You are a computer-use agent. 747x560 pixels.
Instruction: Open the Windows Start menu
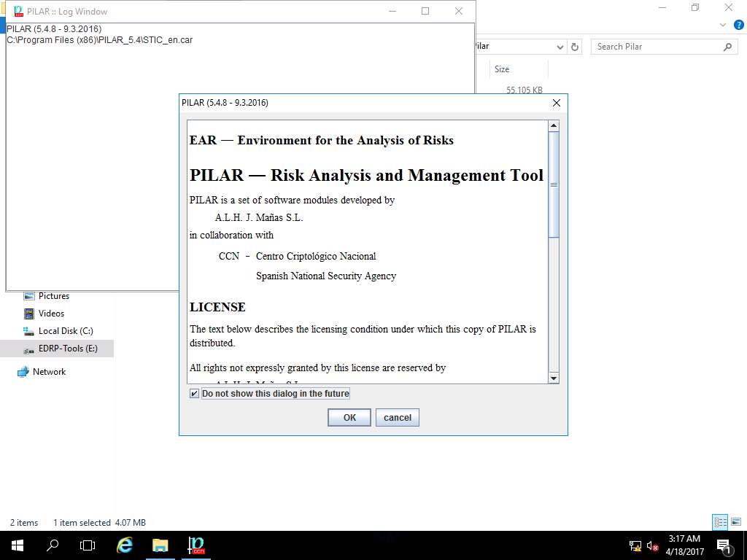pyautogui.click(x=18, y=545)
